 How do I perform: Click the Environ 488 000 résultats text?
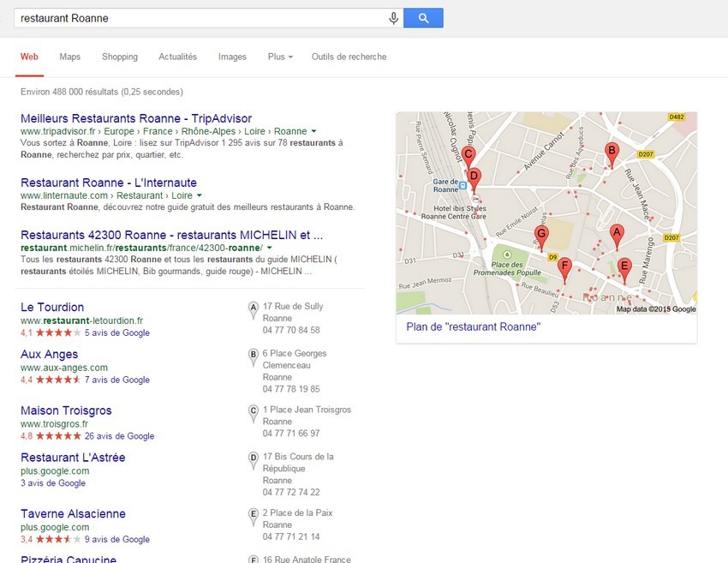102,92
